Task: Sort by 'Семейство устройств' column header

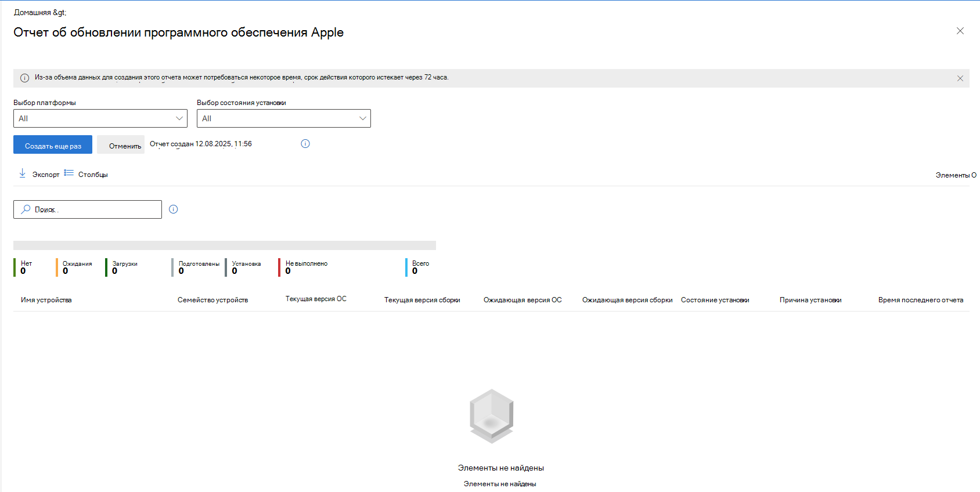Action: tap(212, 300)
